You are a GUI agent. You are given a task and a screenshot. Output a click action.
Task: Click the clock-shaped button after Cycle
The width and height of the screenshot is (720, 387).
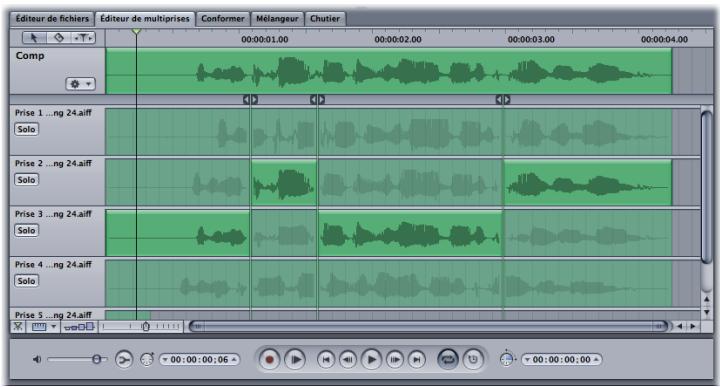click(472, 359)
